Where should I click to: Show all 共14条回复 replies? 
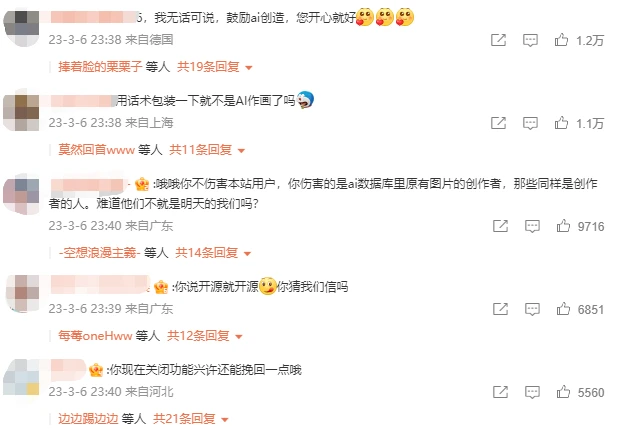213,253
